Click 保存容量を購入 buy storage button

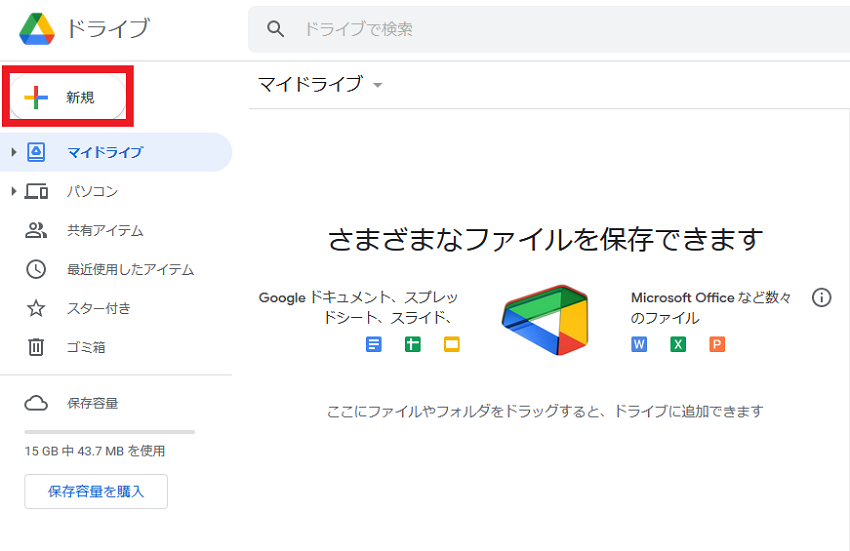[x=96, y=491]
